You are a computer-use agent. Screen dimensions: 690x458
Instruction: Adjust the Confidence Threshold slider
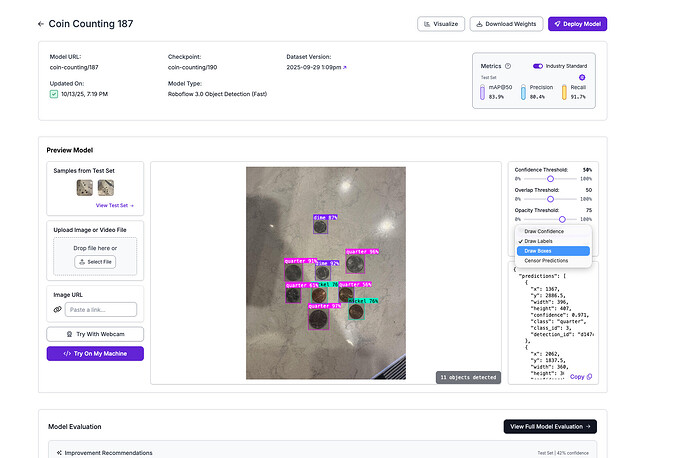[551, 177]
